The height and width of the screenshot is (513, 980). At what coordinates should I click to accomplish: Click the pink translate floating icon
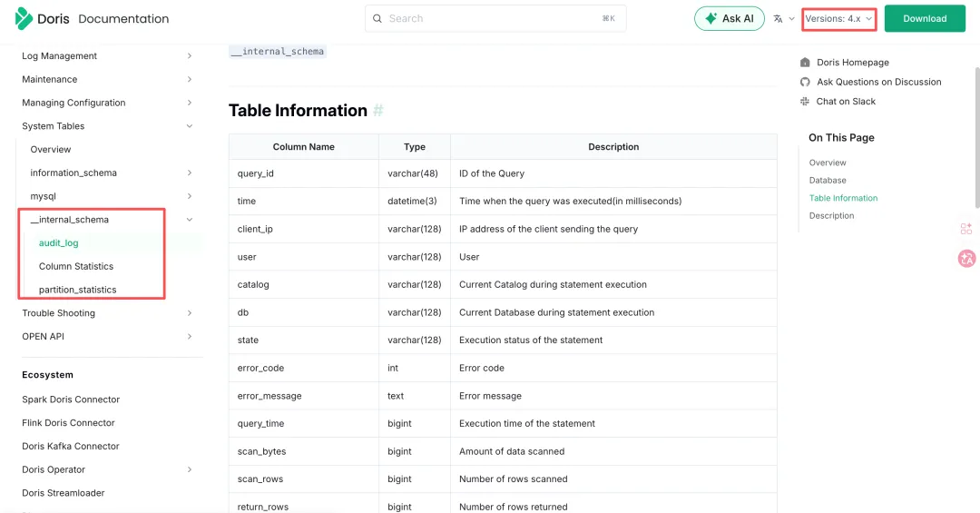[x=966, y=259]
